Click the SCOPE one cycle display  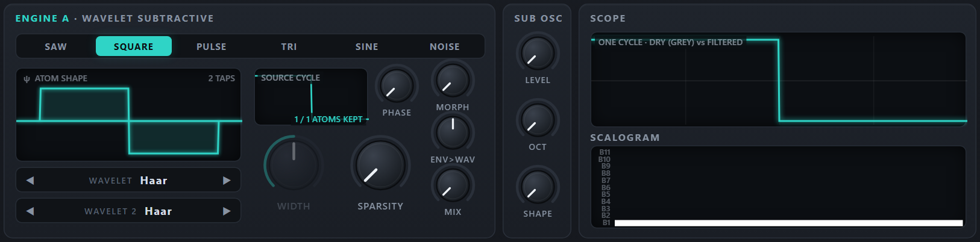(778, 79)
